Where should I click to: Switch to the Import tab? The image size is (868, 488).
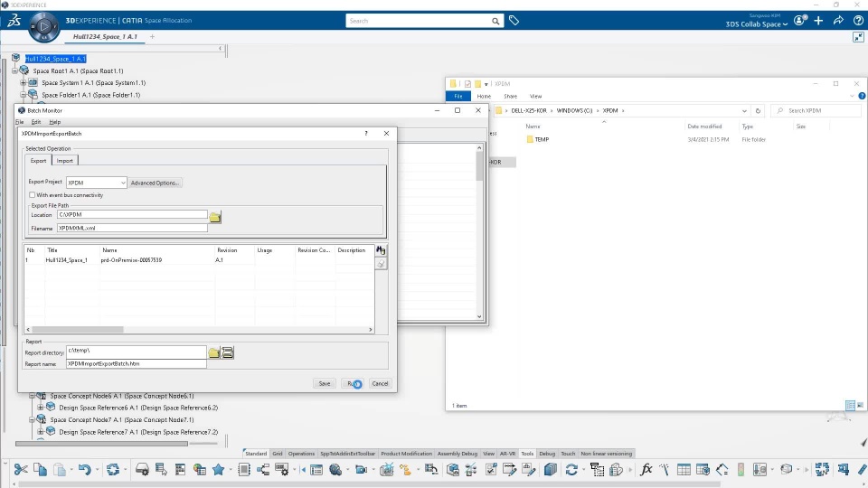tap(65, 161)
